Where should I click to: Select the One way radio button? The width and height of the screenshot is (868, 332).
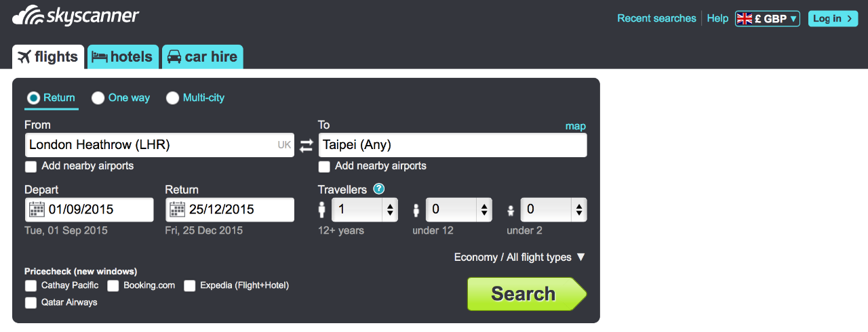click(98, 98)
